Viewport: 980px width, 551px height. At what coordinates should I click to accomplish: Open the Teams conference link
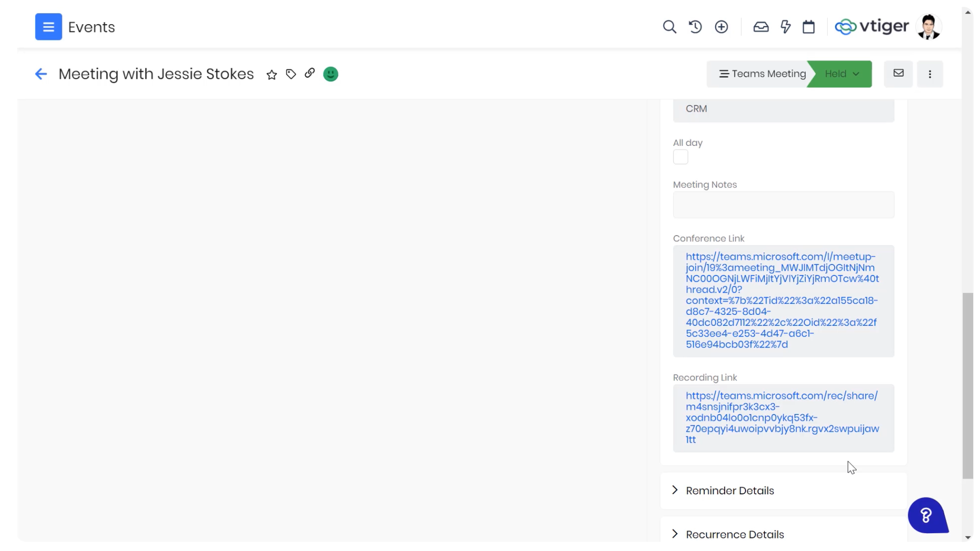click(x=782, y=301)
